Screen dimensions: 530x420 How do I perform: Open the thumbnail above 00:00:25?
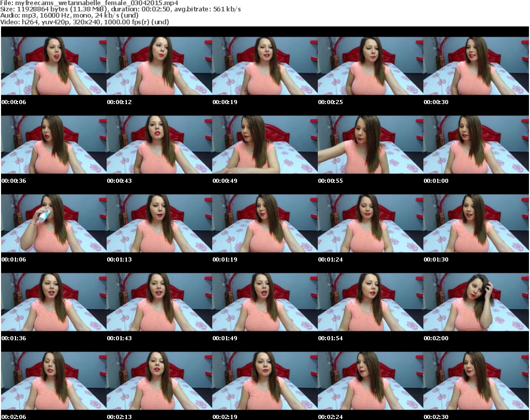[370, 66]
